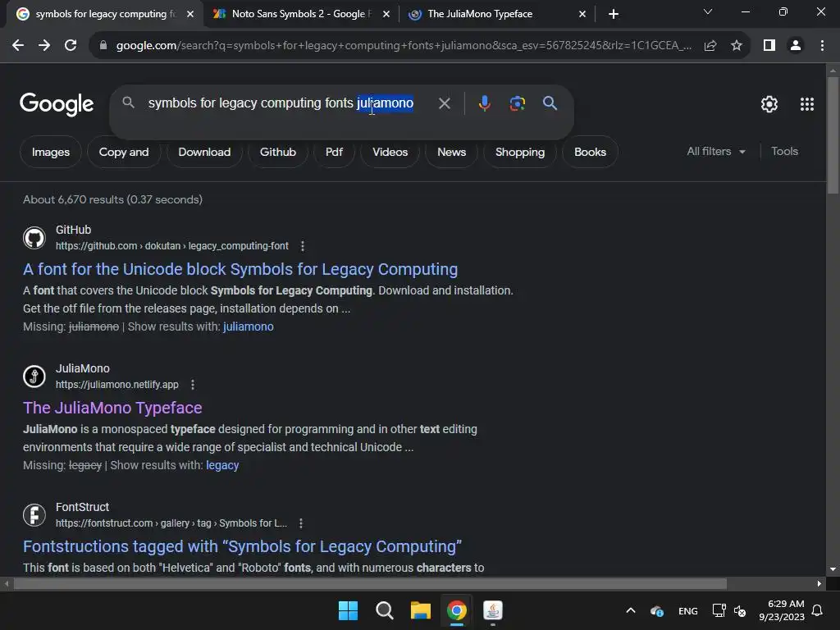Clear the Google search box text
This screenshot has height=630, width=840.
click(444, 103)
